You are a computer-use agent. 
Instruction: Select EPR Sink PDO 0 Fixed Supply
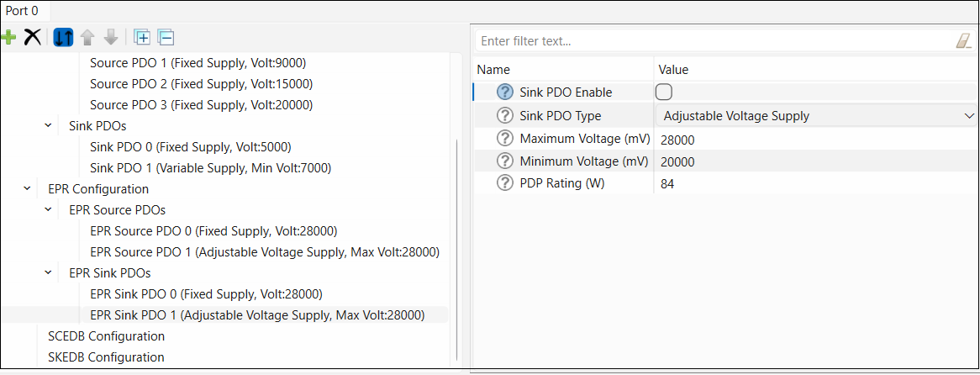(x=206, y=294)
